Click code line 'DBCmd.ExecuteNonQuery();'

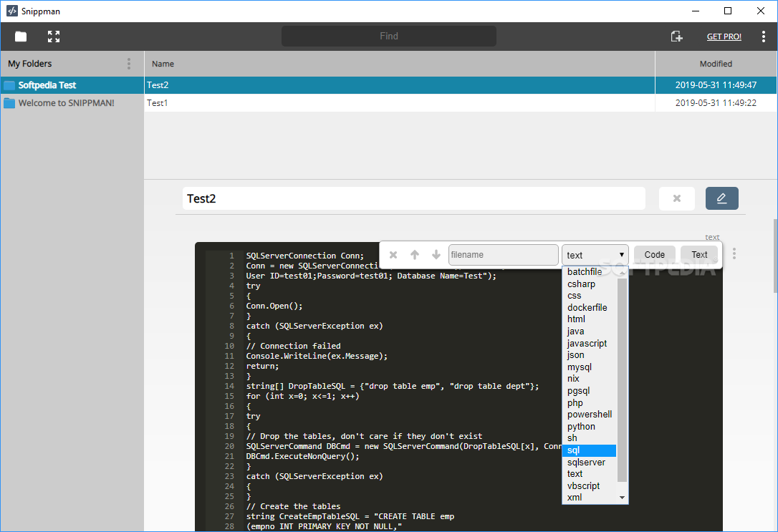pyautogui.click(x=302, y=456)
